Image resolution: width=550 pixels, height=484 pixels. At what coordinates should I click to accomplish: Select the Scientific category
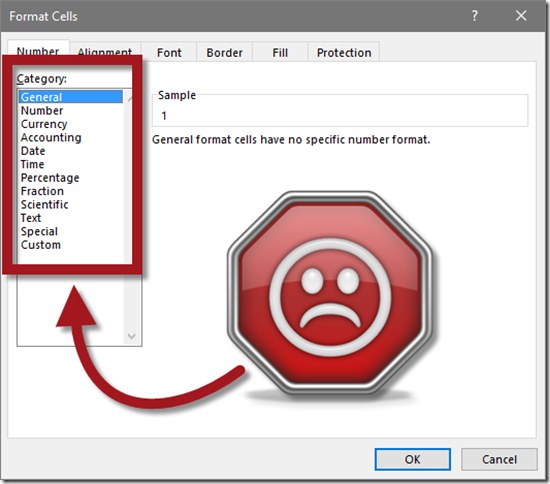(45, 204)
